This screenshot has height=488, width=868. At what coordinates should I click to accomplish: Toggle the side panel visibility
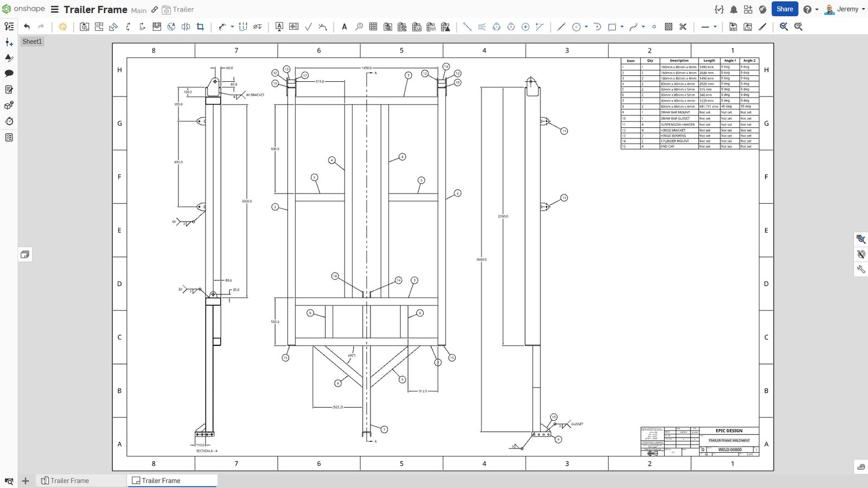tap(25, 254)
